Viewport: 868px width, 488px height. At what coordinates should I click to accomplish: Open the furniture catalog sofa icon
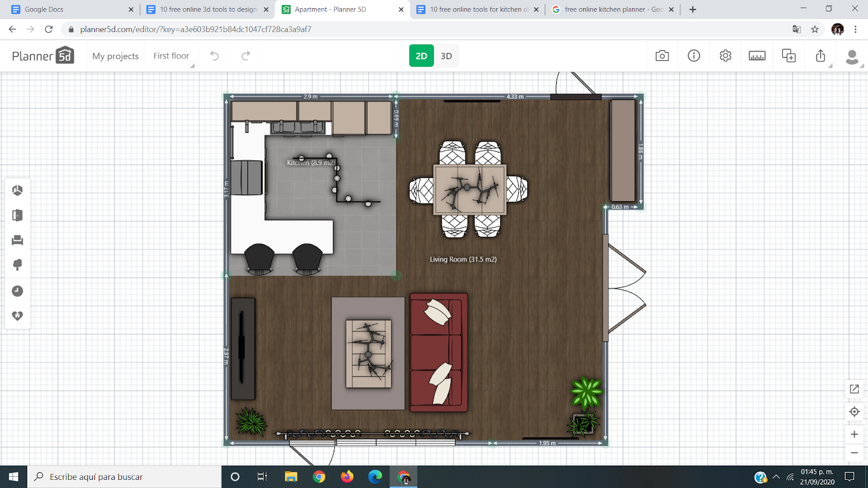pos(17,240)
